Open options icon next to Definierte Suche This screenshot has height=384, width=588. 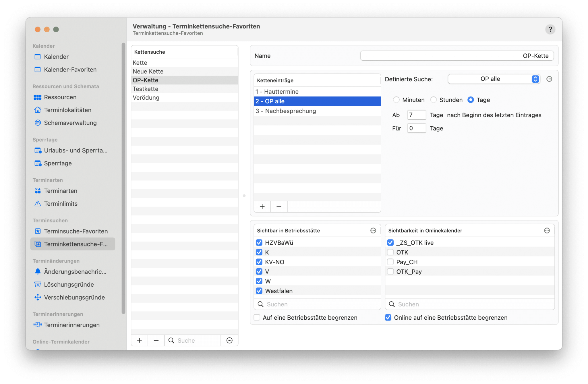[x=549, y=79]
